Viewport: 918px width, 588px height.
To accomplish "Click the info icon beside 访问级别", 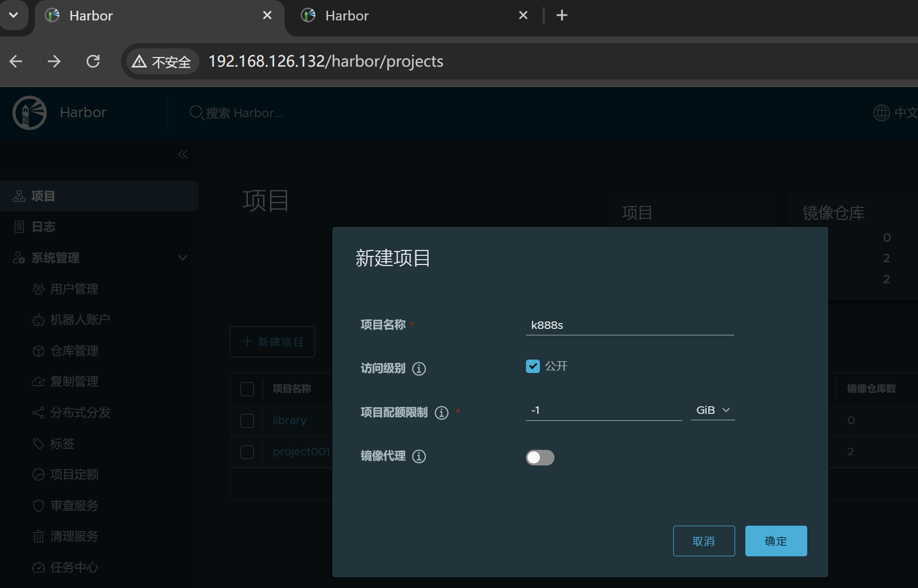I will (418, 369).
